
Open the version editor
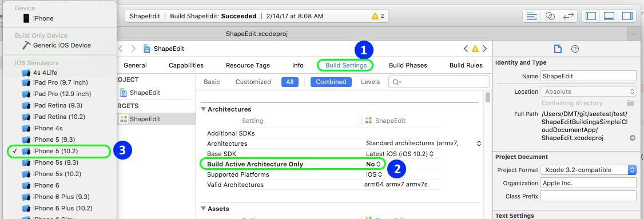pyautogui.click(x=568, y=16)
